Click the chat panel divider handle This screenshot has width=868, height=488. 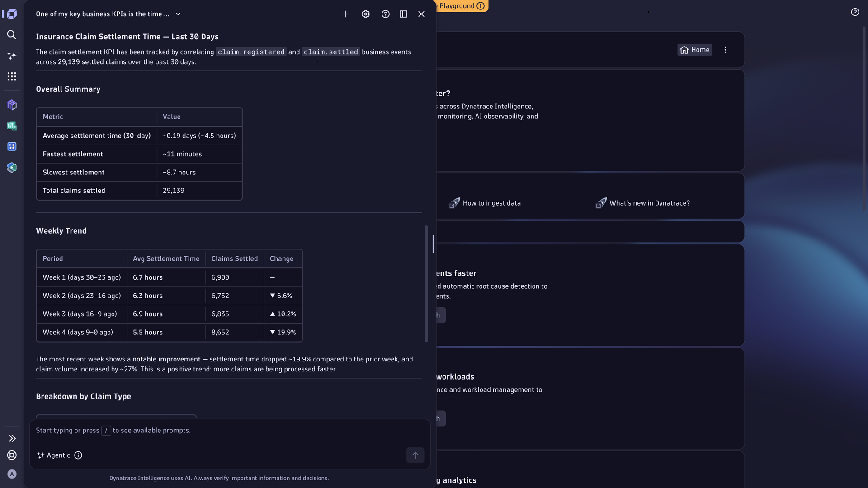433,244
